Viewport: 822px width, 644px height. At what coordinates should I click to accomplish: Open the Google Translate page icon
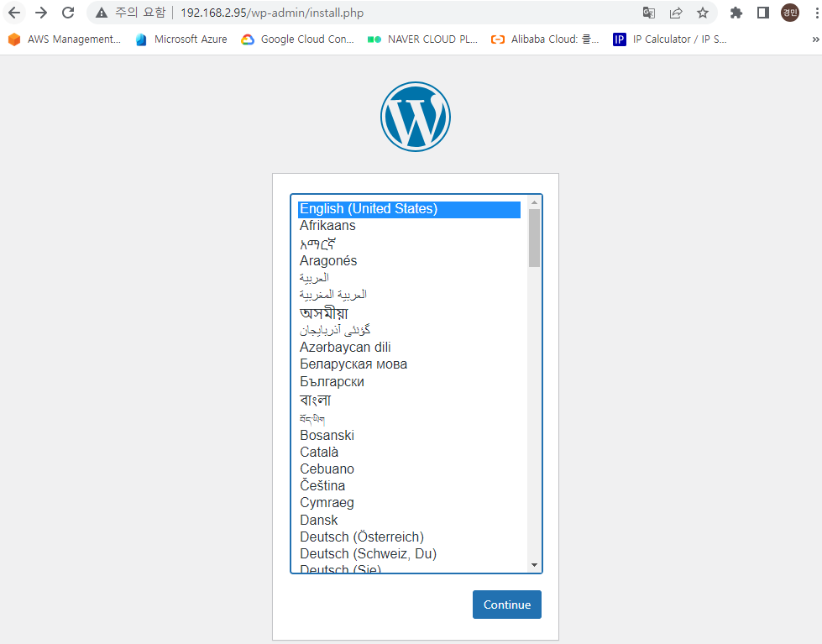coord(649,13)
